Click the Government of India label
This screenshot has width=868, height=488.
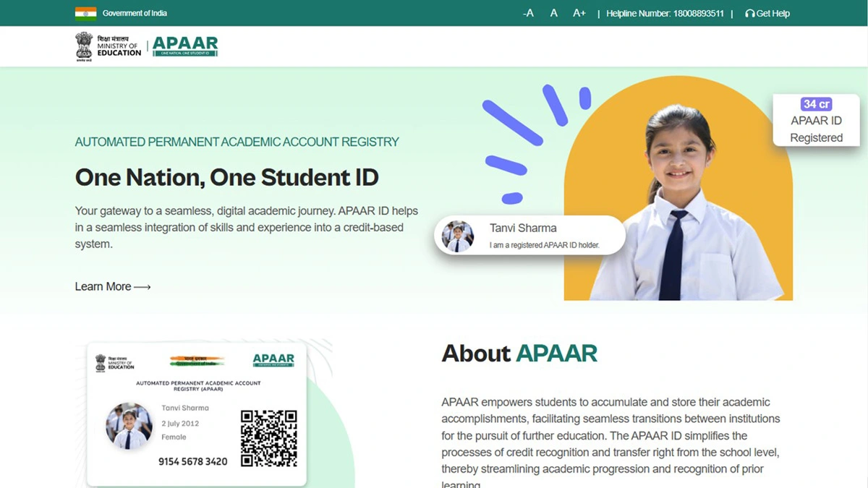[x=135, y=13]
